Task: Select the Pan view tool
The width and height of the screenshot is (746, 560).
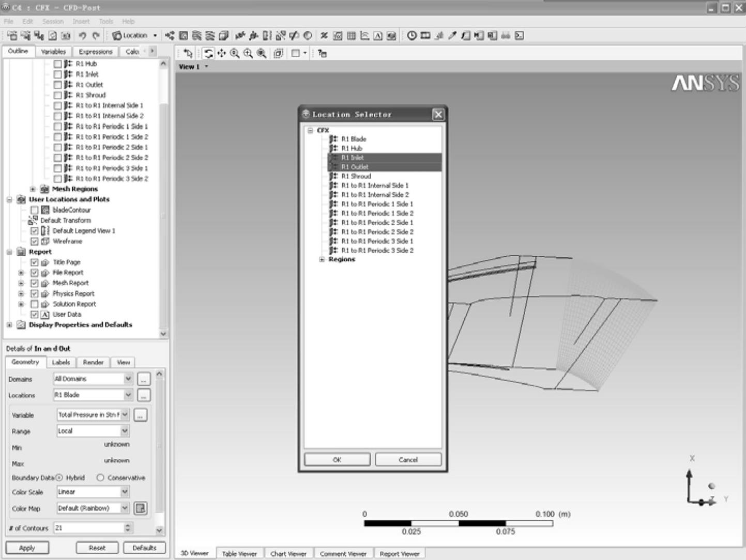Action: coord(221,53)
